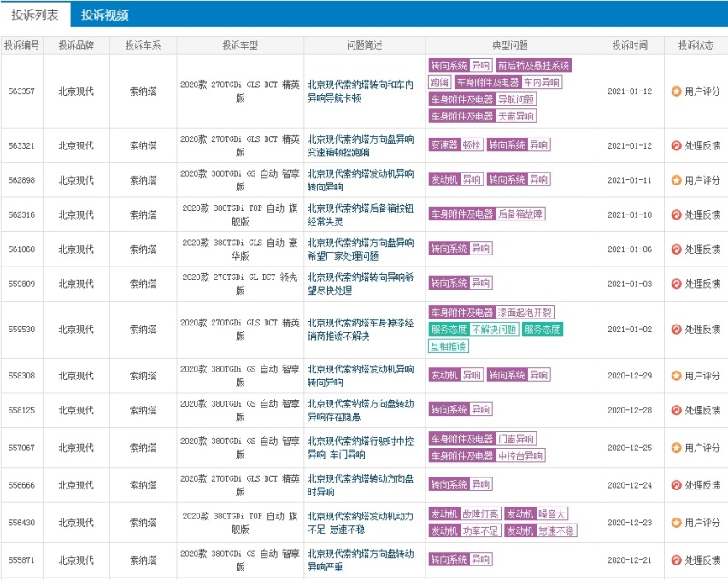
Task: Click the 处理反馈 icon for complaint 563321
Action: tap(676, 146)
